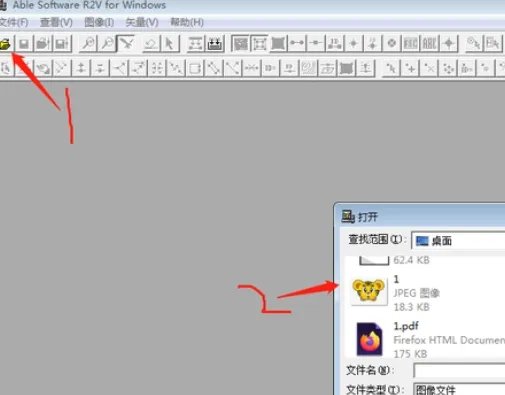Screen dimensions: 505x395
Task: Click the vertical double-arrow icon in second row
Action: click(81, 69)
